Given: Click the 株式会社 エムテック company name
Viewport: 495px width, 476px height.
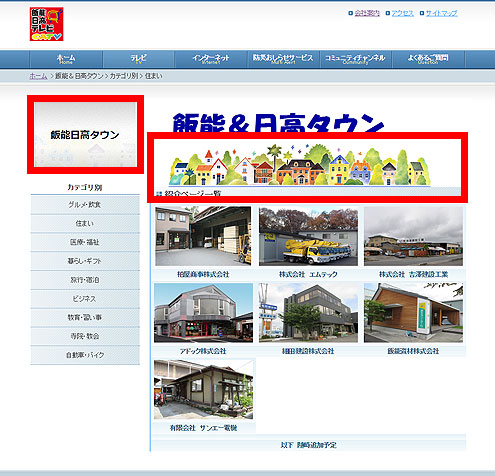Looking at the screenshot, I should (x=308, y=274).
